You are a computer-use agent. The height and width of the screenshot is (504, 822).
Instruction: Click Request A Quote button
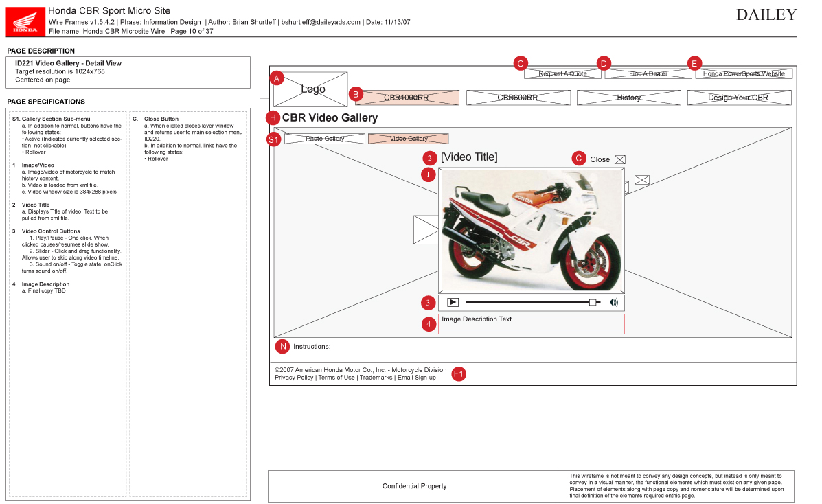pos(562,73)
